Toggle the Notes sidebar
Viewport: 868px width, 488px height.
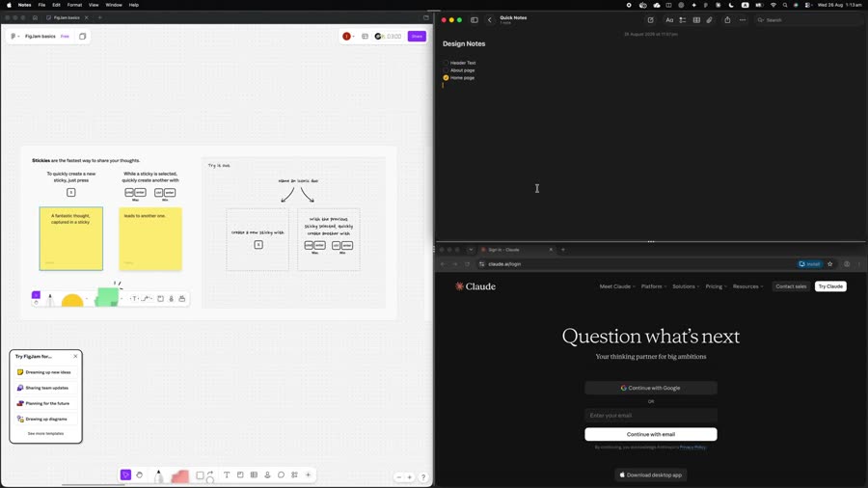pos(475,20)
